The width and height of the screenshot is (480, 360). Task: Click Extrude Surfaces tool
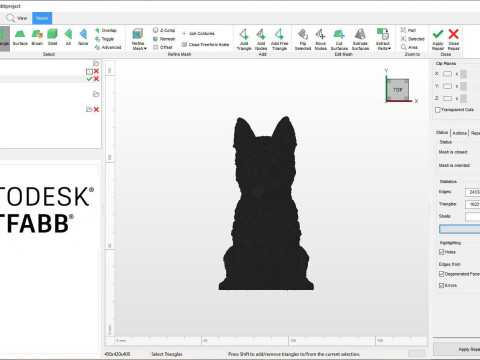(360, 39)
